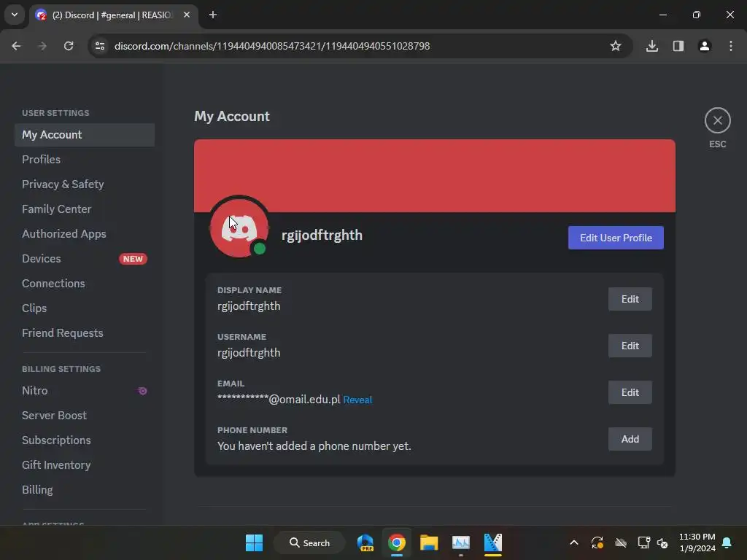Open Devices settings
747x560 pixels.
click(x=85, y=259)
